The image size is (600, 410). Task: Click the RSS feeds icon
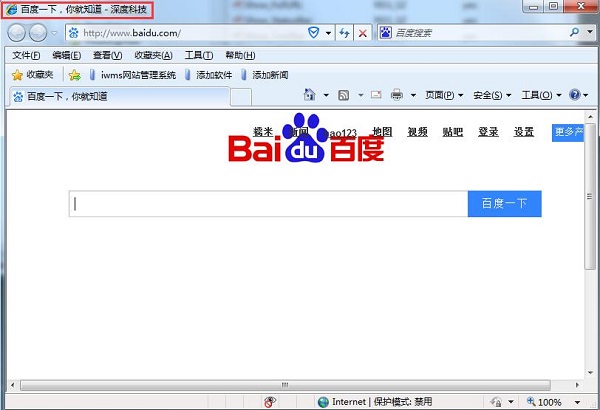(344, 95)
